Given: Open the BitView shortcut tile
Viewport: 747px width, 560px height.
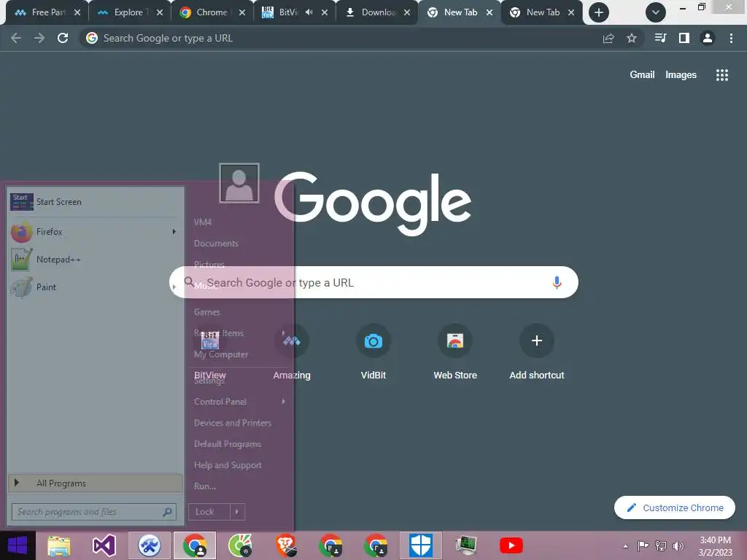Looking at the screenshot, I should (210, 352).
